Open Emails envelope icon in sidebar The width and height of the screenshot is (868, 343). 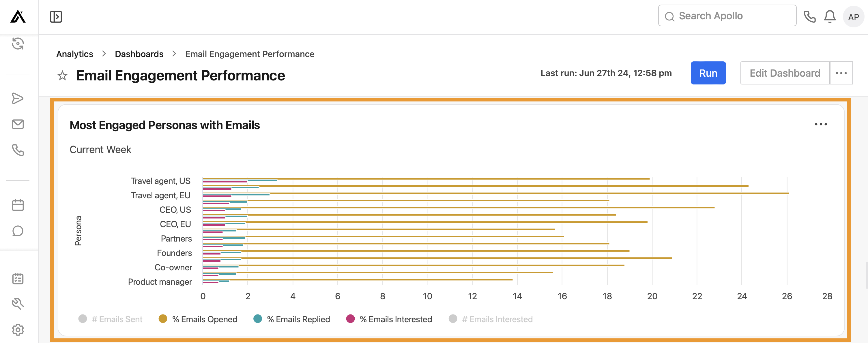click(x=18, y=124)
